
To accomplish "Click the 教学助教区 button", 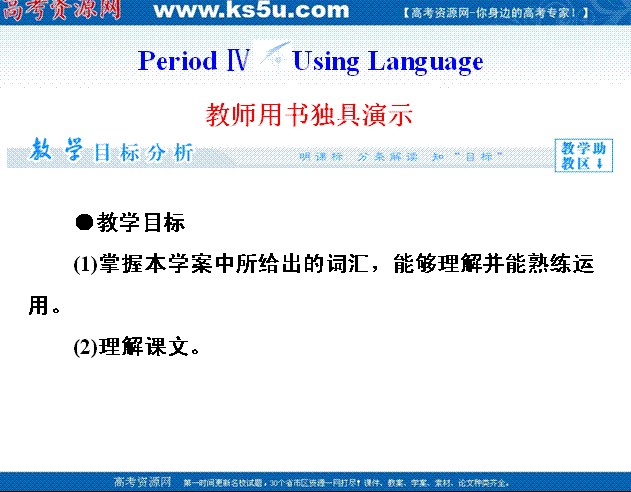I will [583, 155].
